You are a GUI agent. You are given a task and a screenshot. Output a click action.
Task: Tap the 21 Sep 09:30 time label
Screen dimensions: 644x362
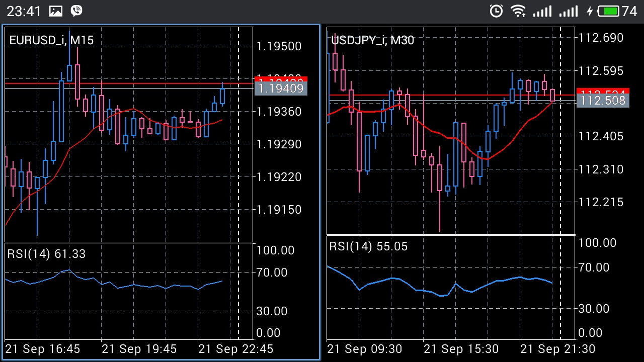[365, 349]
